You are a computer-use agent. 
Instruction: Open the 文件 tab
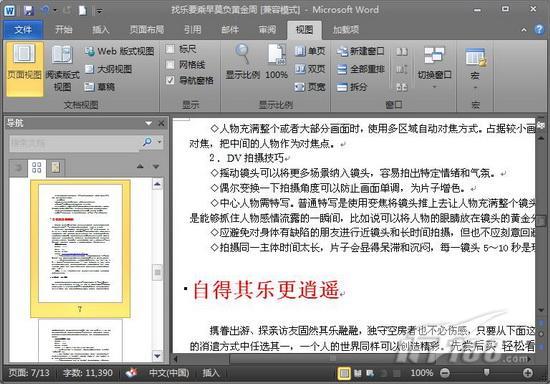tap(23, 30)
